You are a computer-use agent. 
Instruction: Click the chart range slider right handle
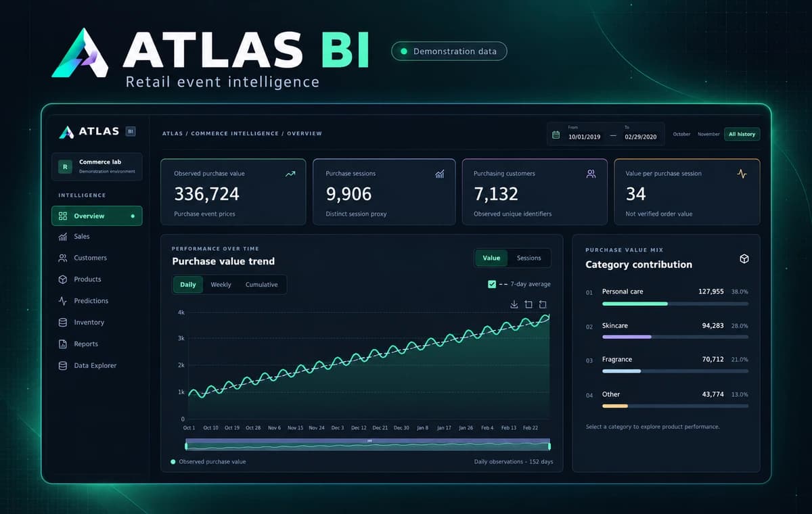549,446
